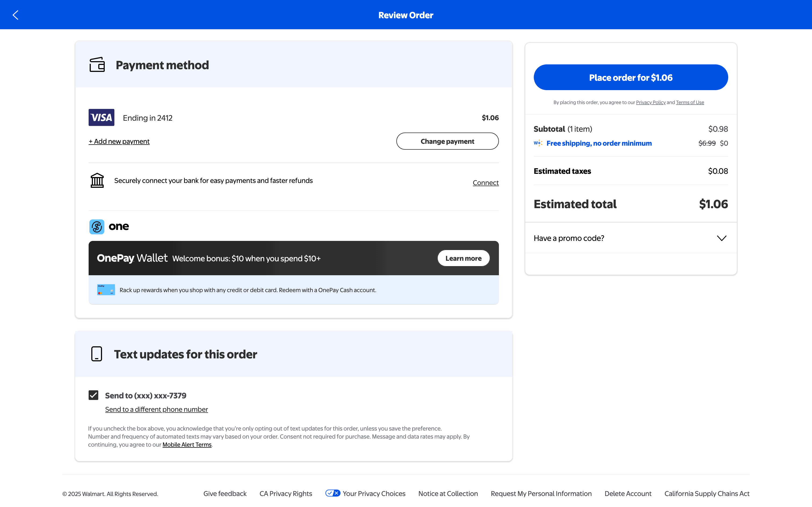
Task: Click the bank building icon
Action: click(97, 180)
